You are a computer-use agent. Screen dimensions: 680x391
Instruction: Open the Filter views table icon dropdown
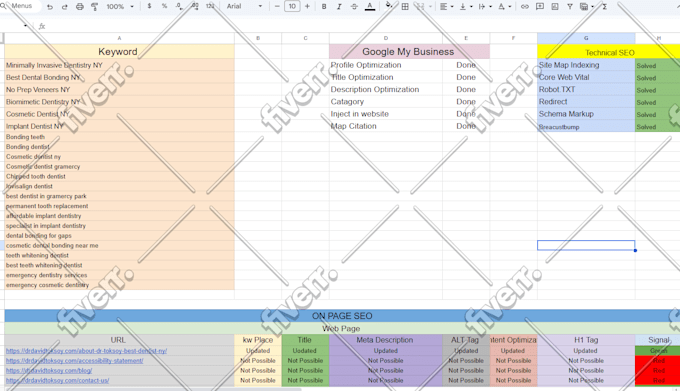point(586,7)
